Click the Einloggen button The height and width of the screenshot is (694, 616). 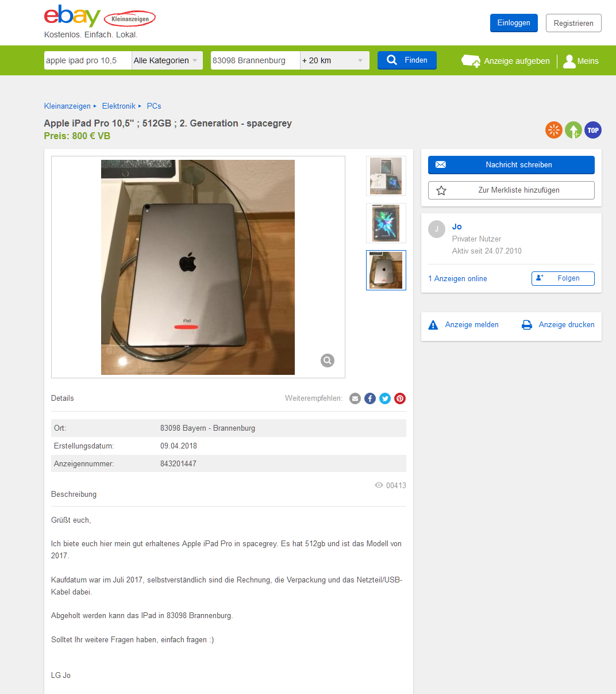click(514, 23)
